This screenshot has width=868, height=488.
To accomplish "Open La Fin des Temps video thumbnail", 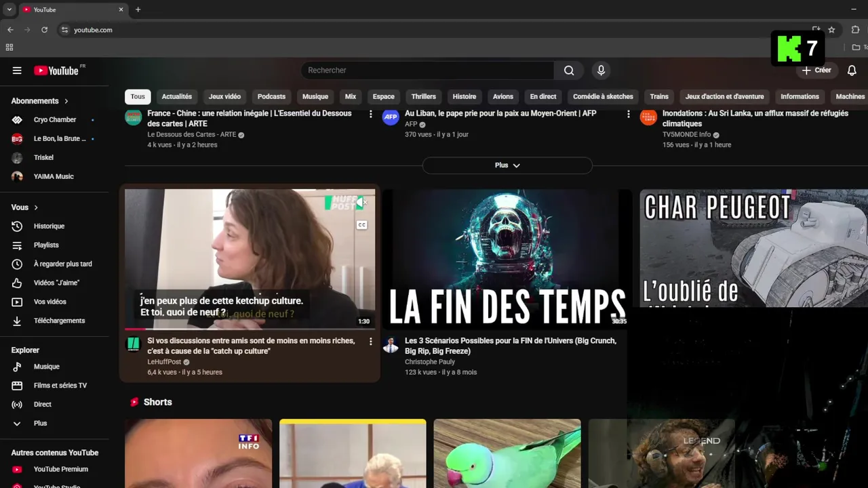I will [x=507, y=259].
